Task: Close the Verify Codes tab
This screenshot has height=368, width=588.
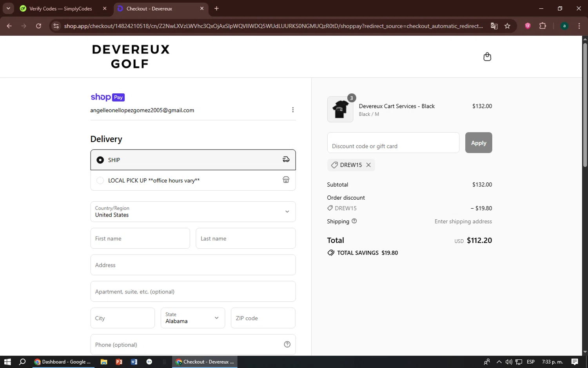Action: point(105,8)
